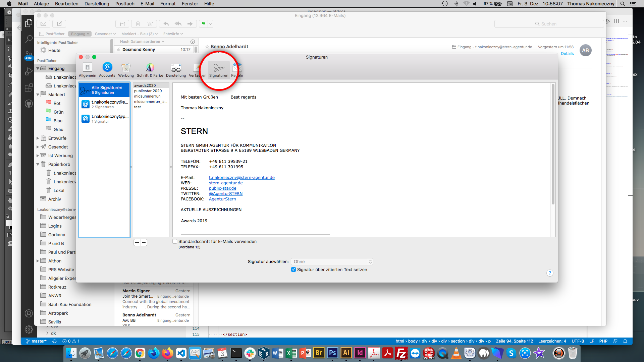Open the Accounts preferences pane
644x362 pixels.
pyautogui.click(x=107, y=70)
